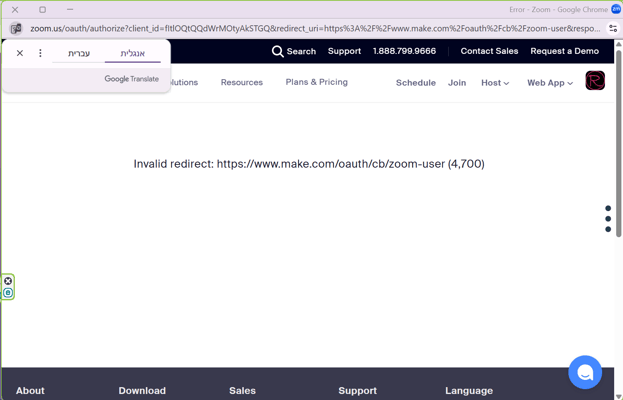Image resolution: width=623 pixels, height=400 pixels.
Task: Select the אנגלית tab in translate popup
Action: [133, 53]
